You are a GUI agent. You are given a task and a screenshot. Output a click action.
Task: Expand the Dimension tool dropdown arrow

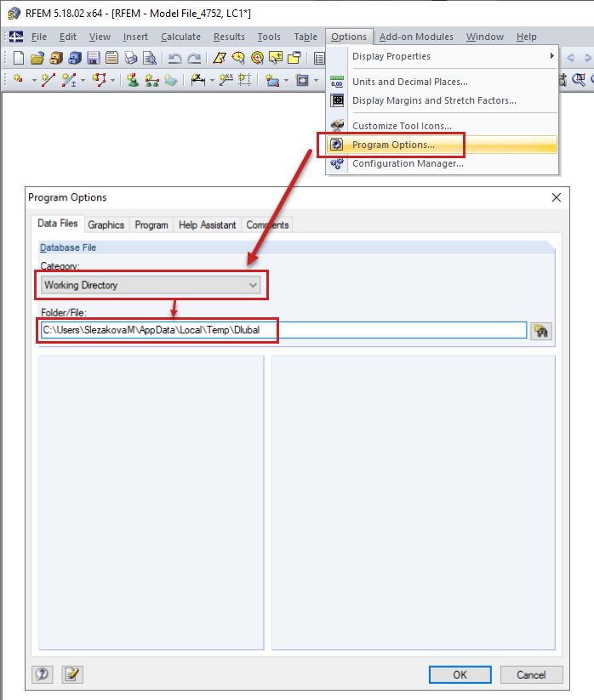click(212, 80)
